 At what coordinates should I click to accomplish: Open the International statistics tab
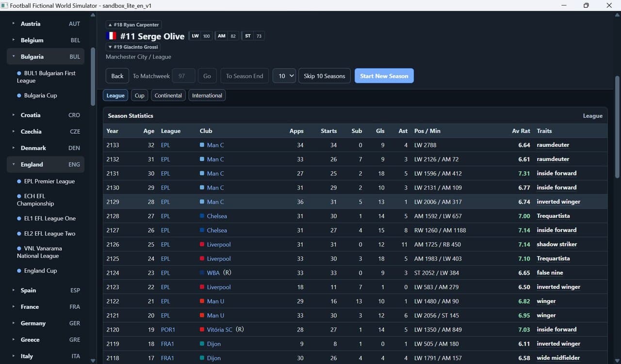207,95
